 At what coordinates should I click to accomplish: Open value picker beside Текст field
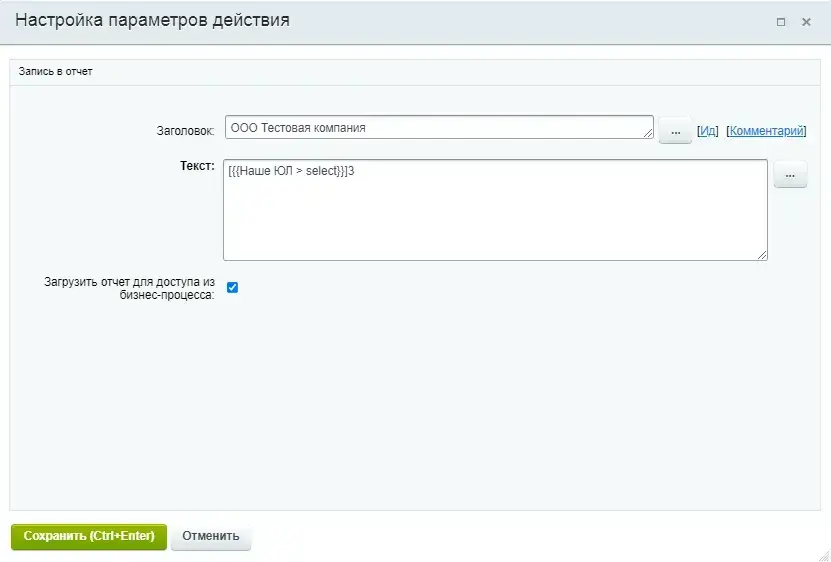coord(790,175)
